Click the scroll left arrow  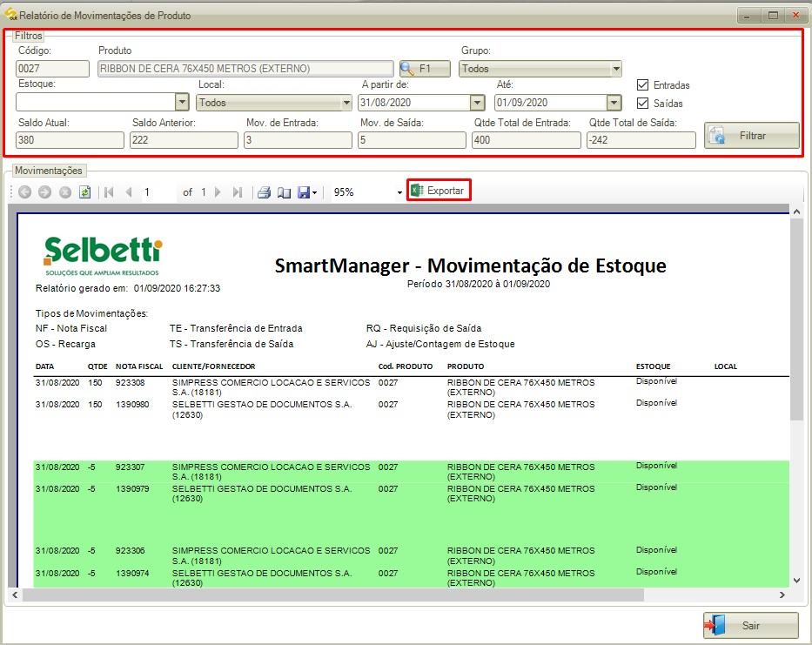point(15,595)
